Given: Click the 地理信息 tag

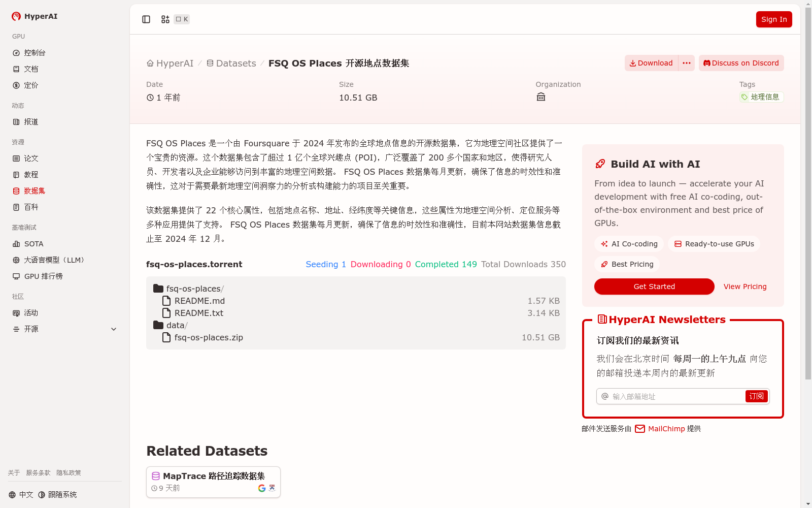Looking at the screenshot, I should coord(761,97).
